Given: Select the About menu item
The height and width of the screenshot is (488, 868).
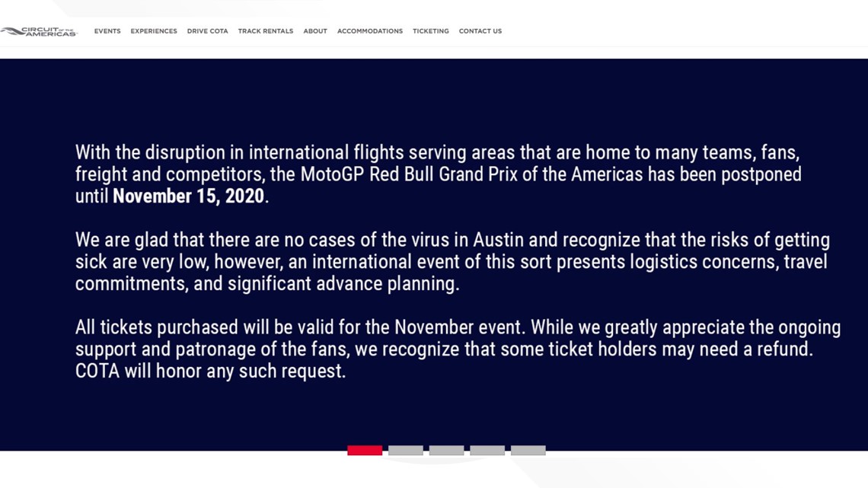Looking at the screenshot, I should tap(315, 31).
